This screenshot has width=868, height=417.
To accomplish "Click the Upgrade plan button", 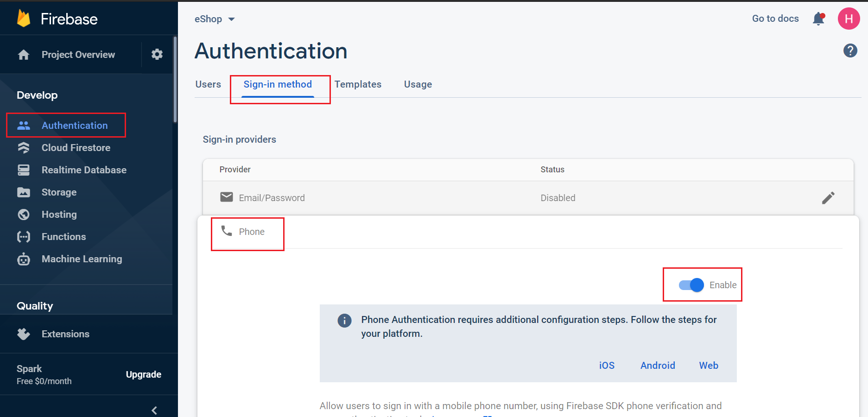I will 144,374.
